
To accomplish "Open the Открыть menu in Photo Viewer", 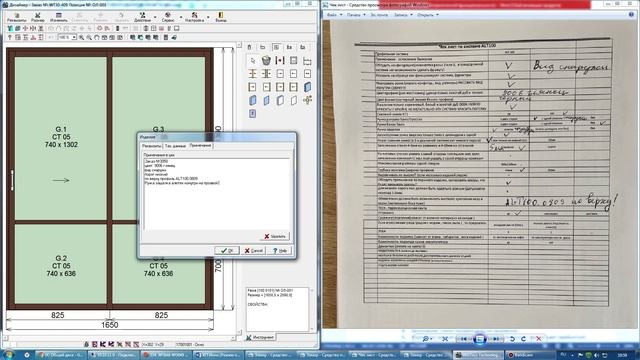I will pyautogui.click(x=427, y=15).
